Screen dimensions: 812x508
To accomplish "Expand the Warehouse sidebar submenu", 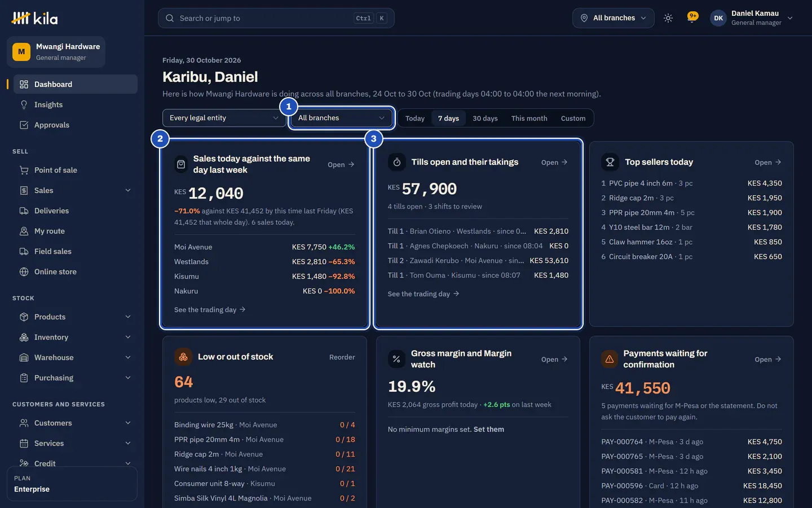I will pos(128,357).
